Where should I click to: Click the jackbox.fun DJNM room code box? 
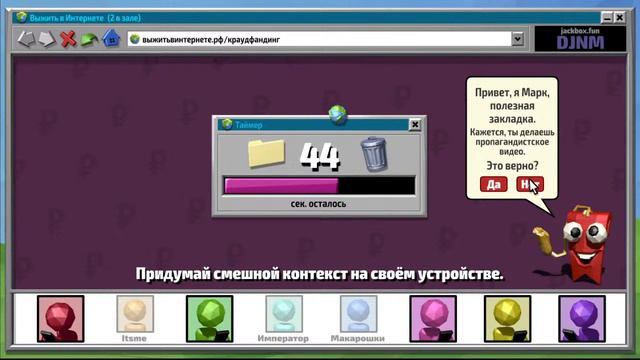coord(580,39)
